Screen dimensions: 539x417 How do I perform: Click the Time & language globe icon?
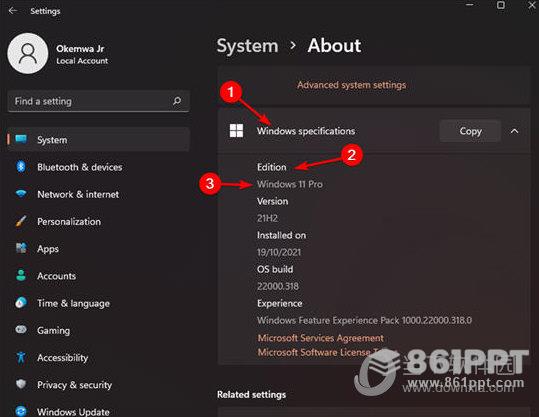pyautogui.click(x=21, y=303)
